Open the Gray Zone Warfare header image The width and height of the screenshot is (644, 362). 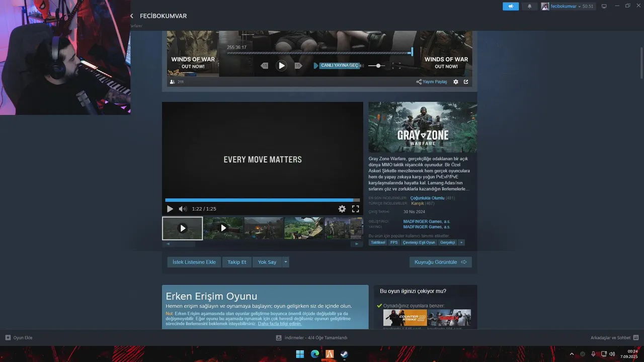click(423, 127)
